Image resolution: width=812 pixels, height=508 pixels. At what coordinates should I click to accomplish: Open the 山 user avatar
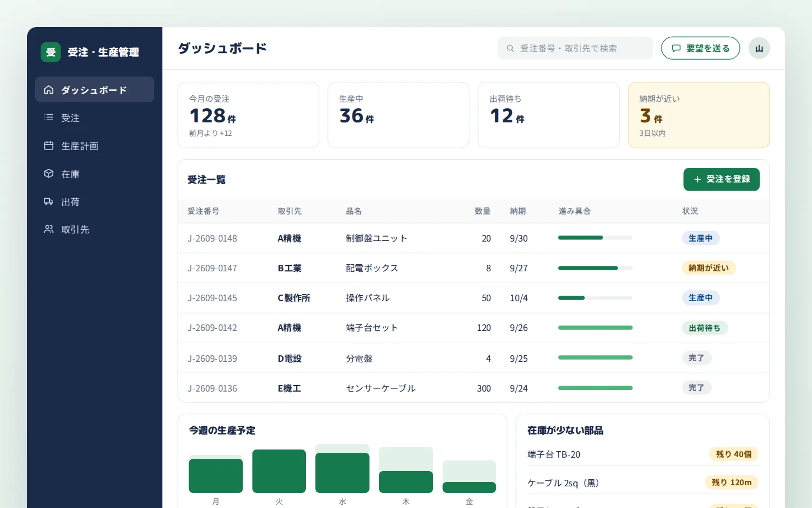coord(759,48)
